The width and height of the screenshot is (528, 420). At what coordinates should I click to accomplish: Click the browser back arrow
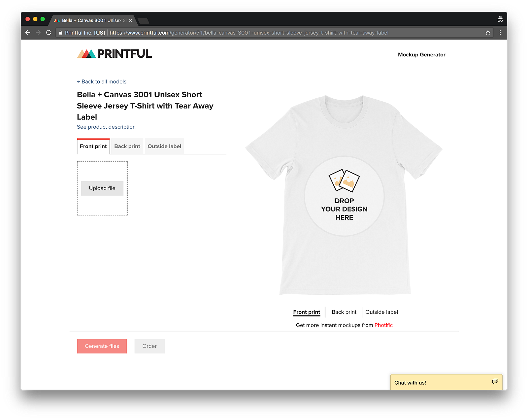click(x=28, y=33)
